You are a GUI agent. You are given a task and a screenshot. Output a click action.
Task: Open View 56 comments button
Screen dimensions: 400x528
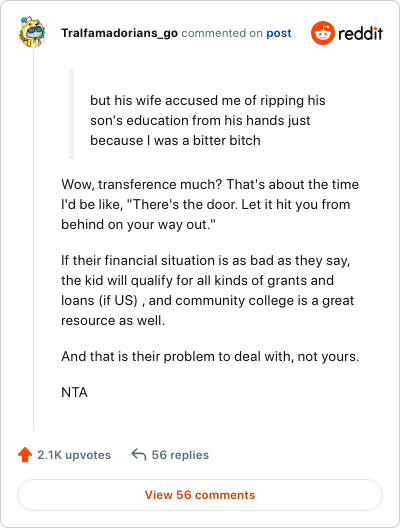click(x=200, y=495)
